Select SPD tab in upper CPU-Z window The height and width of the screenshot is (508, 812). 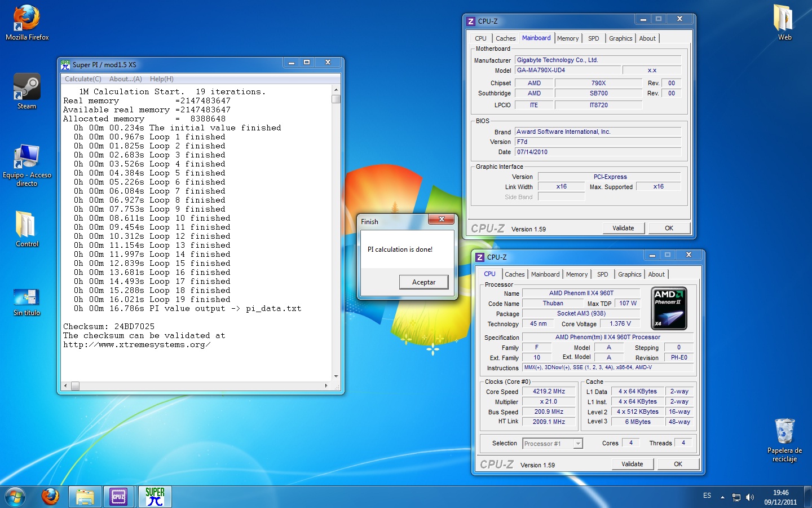[x=594, y=38]
